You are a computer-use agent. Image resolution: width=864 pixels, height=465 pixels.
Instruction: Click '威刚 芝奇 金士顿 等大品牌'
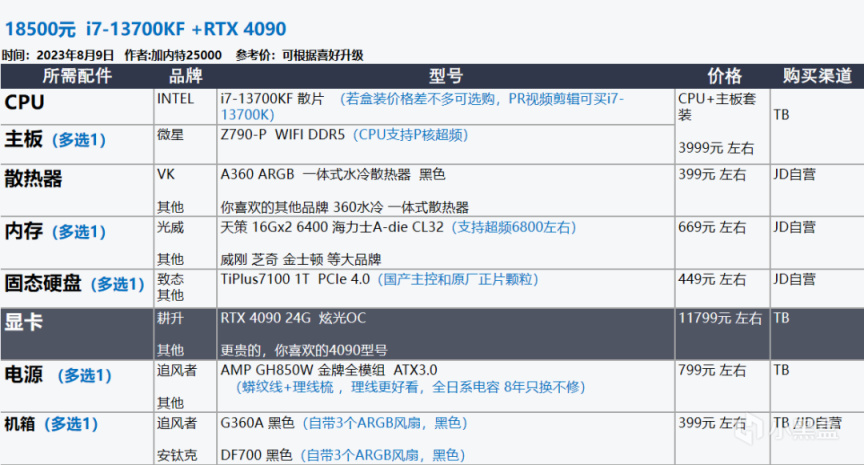pyautogui.click(x=301, y=259)
